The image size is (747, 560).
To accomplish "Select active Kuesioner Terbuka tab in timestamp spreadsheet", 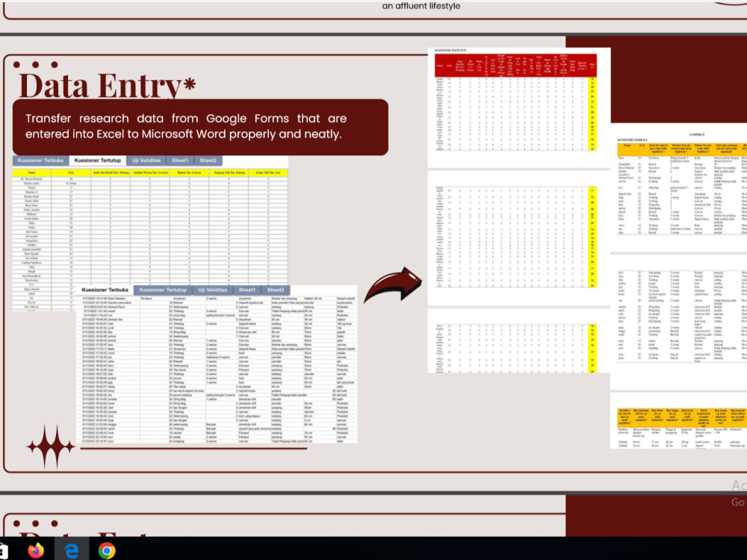I will coord(105,290).
